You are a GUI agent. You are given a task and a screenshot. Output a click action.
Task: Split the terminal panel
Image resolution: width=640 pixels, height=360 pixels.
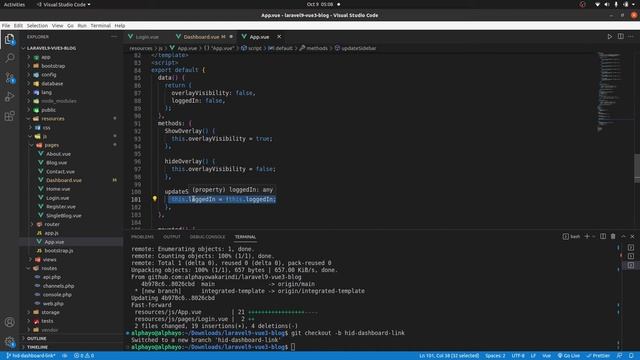[x=603, y=236]
